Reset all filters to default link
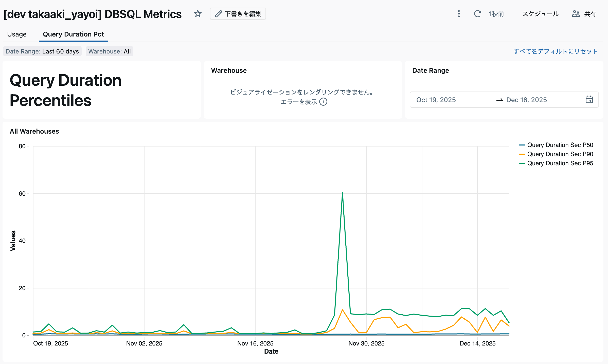Screen dimensions: 608x364 click(555, 51)
